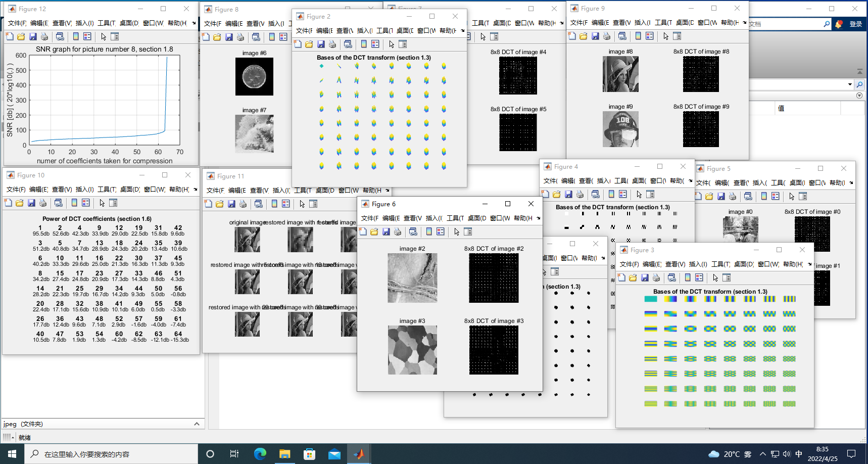Click the Print icon in Figure 3 toolbar
The image size is (868, 464).
pyautogui.click(x=656, y=277)
